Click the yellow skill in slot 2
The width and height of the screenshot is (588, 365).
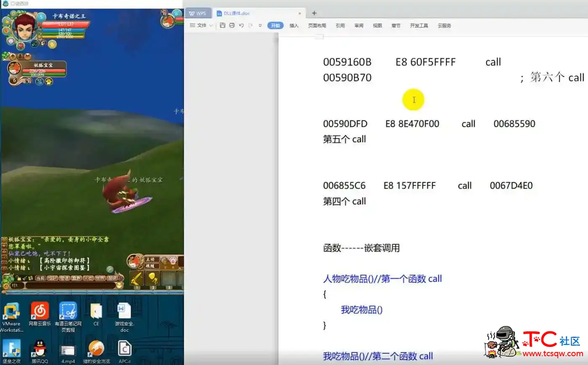[x=153, y=278]
